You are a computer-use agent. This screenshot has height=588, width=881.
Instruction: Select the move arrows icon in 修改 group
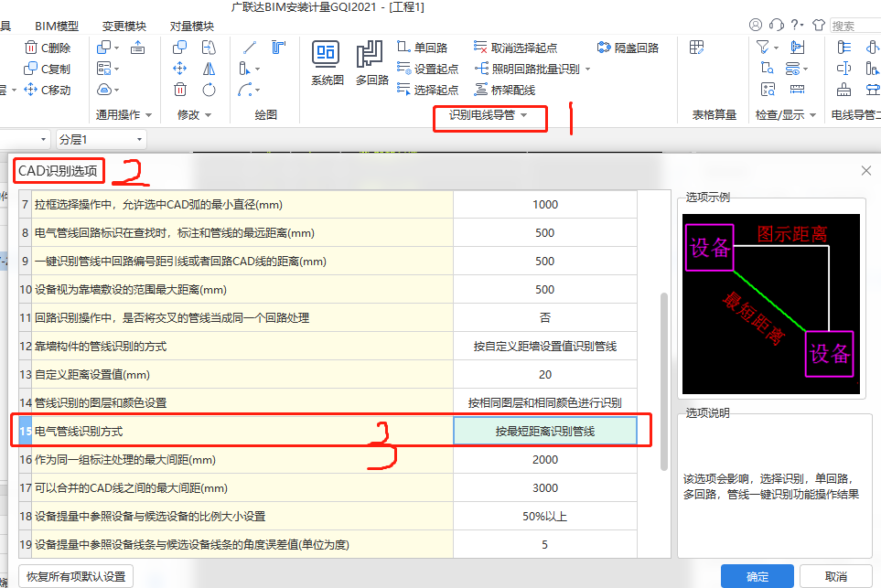pos(180,69)
